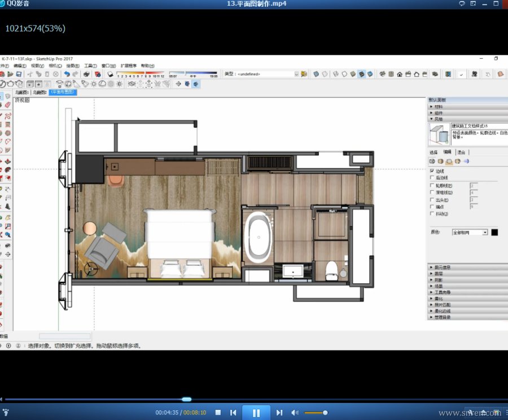
Task: Stop the video with the square button
Action: click(218, 413)
